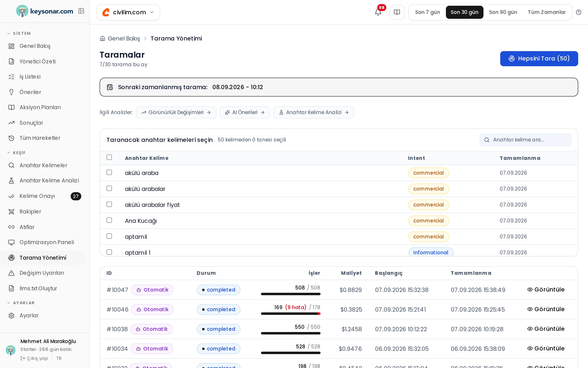The image size is (588, 368).
Task: Select the Son 30 gün time range
Action: point(464,12)
